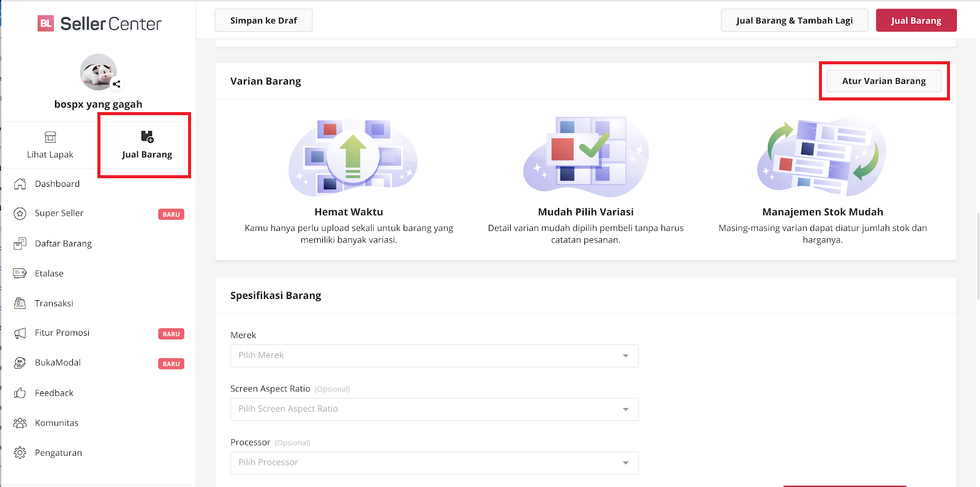Click arrow of Pilih Merek dropdown
This screenshot has height=487, width=980.
[x=625, y=356]
